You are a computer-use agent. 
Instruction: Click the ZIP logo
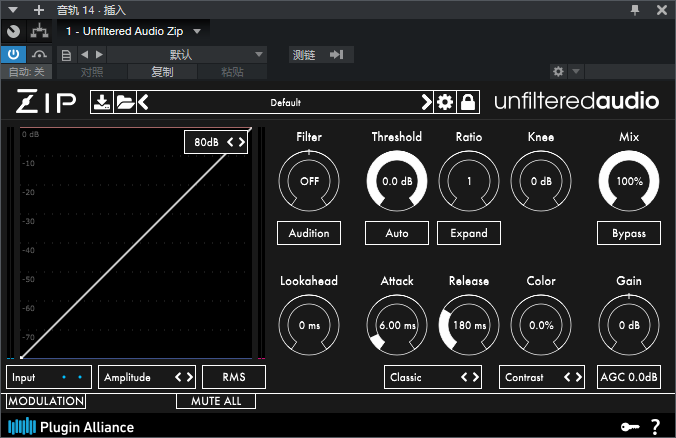point(46,101)
